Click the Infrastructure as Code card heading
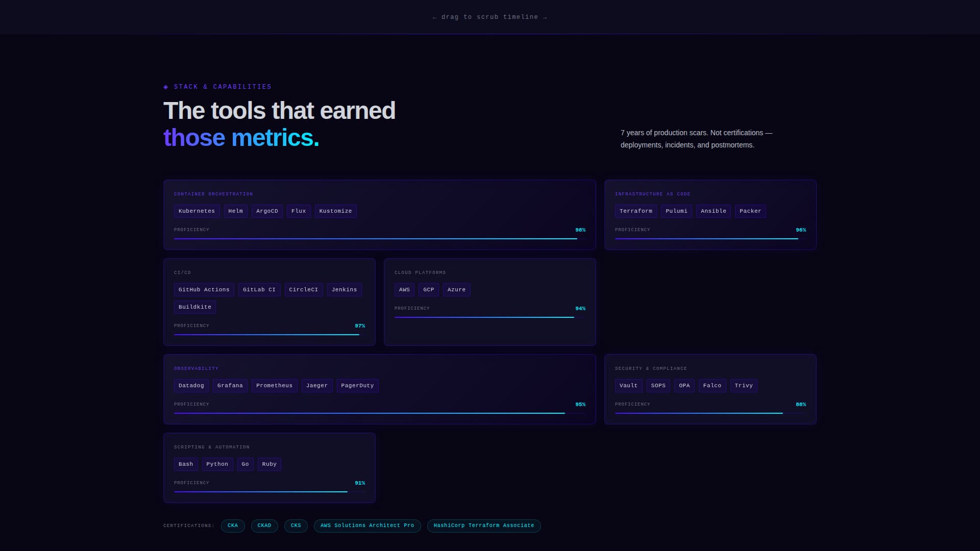This screenshot has height=551, width=980. (x=653, y=194)
